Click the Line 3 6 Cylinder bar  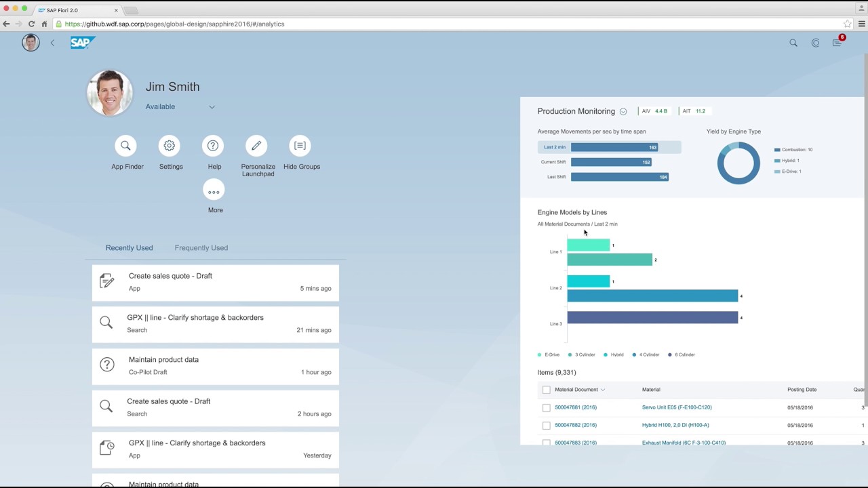652,317
